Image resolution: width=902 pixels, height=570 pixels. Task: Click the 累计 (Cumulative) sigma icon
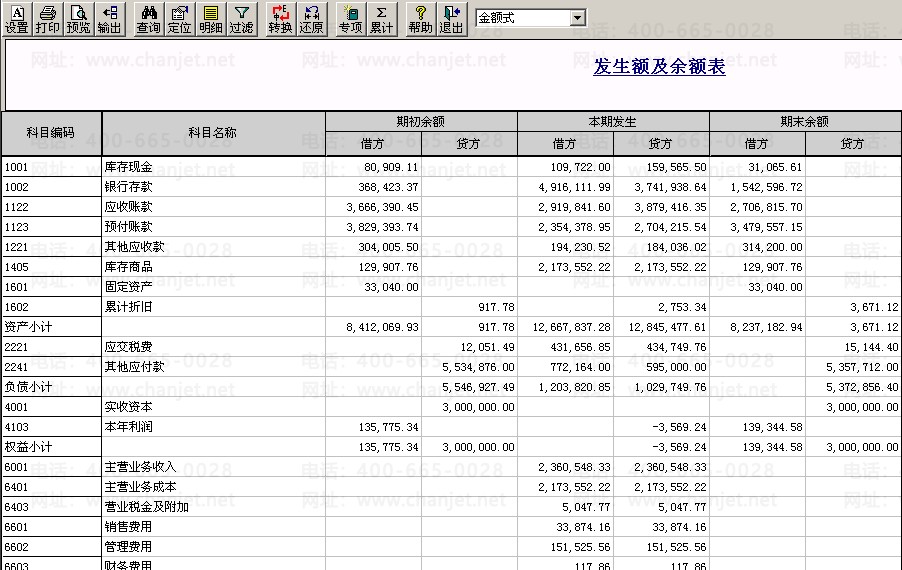pyautogui.click(x=381, y=19)
